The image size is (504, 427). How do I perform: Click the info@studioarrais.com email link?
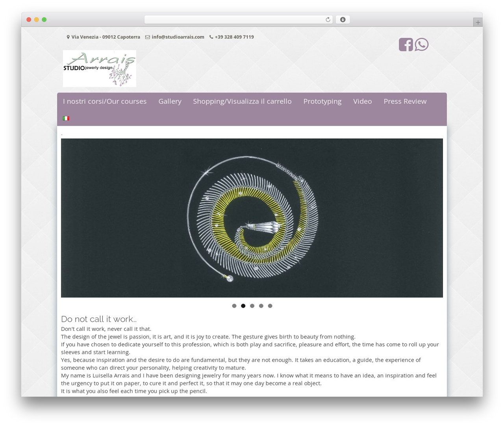(178, 37)
